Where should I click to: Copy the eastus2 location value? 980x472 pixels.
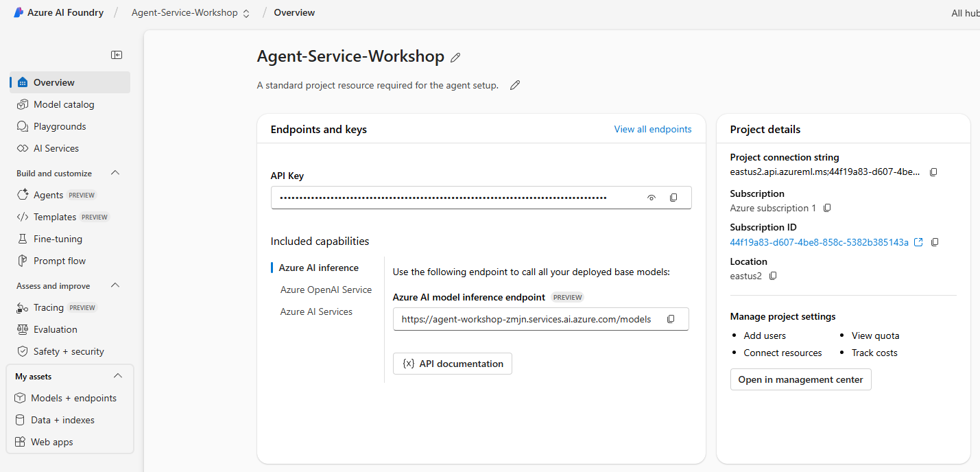point(773,276)
